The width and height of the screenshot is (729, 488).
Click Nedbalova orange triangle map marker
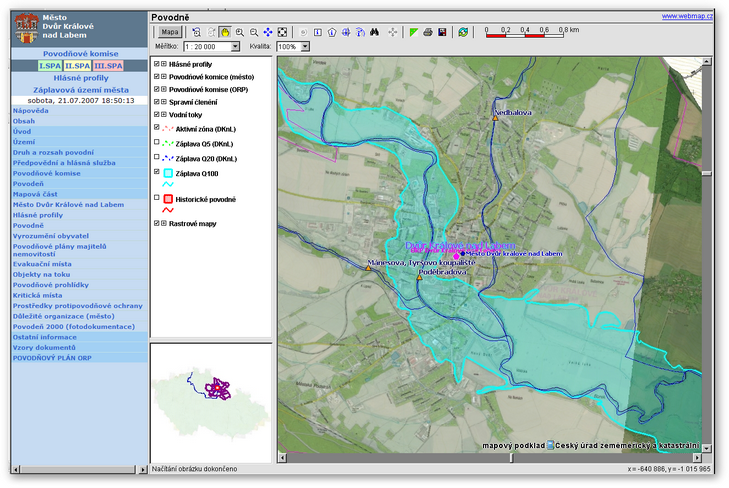pos(496,119)
